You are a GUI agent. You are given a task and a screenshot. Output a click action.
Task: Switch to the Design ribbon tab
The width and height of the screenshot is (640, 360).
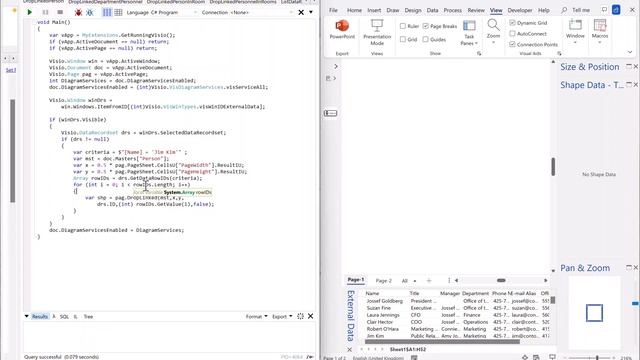pos(413,10)
